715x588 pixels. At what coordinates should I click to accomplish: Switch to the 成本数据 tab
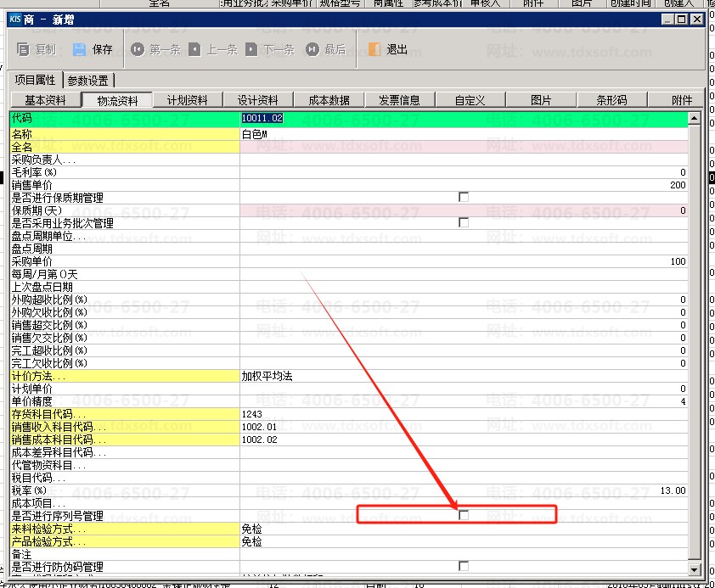[329, 100]
